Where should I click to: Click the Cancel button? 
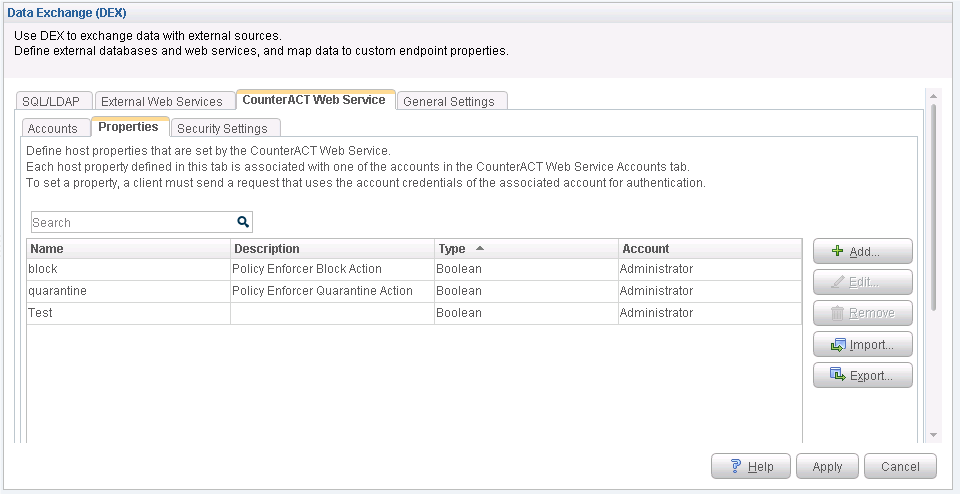click(900, 466)
